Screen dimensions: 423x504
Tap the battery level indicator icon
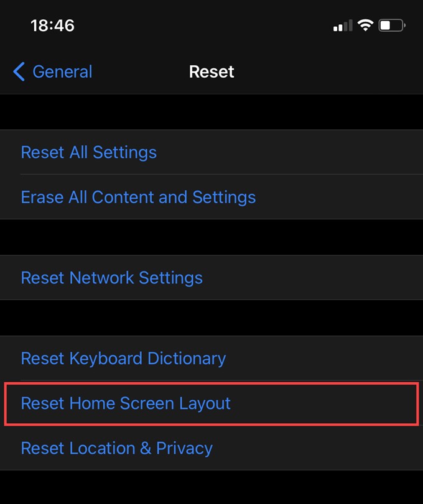coord(391,25)
